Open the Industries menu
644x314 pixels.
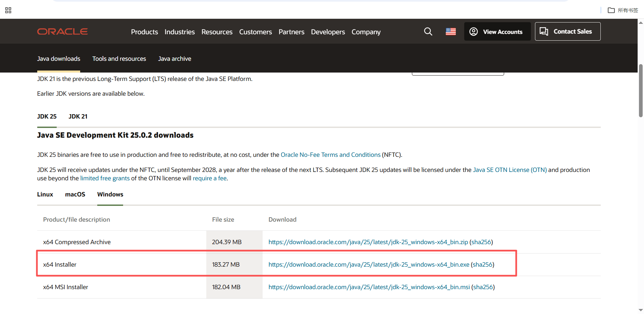pyautogui.click(x=180, y=32)
